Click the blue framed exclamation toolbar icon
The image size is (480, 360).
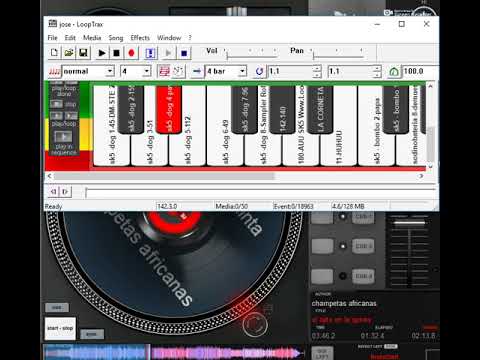point(150,53)
